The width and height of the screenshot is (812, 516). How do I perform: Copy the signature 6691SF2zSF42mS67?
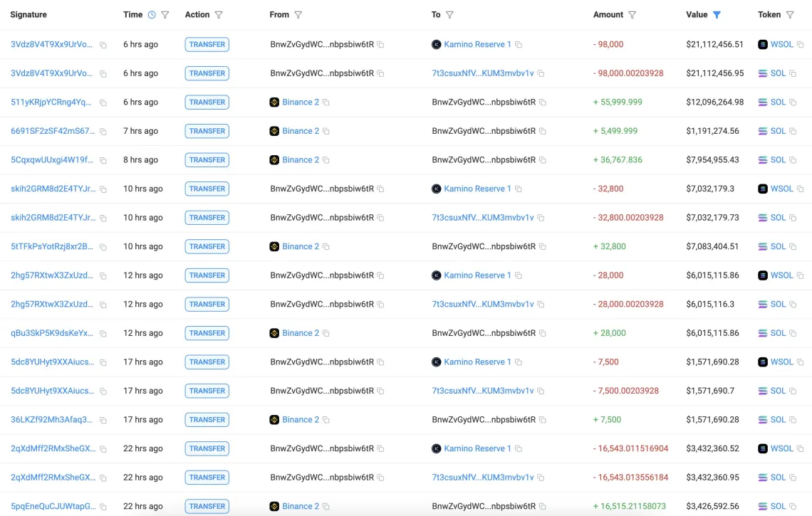(103, 132)
